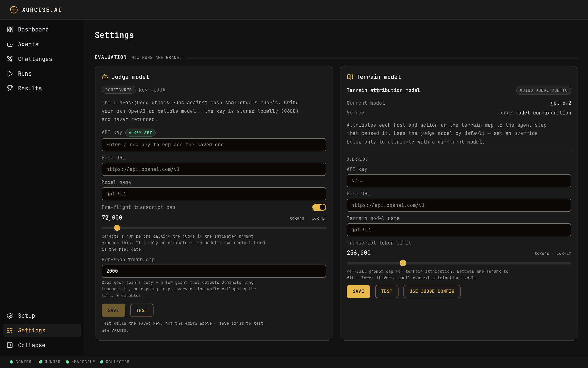This screenshot has height=368, width=588.
Task: Click 'Judge model configuration' source value
Action: (x=534, y=113)
